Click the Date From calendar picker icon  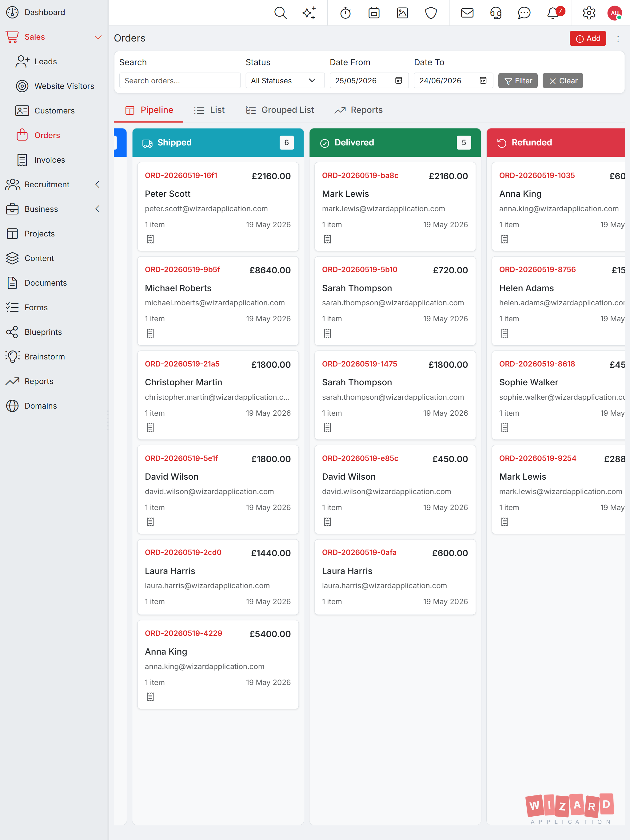399,81
